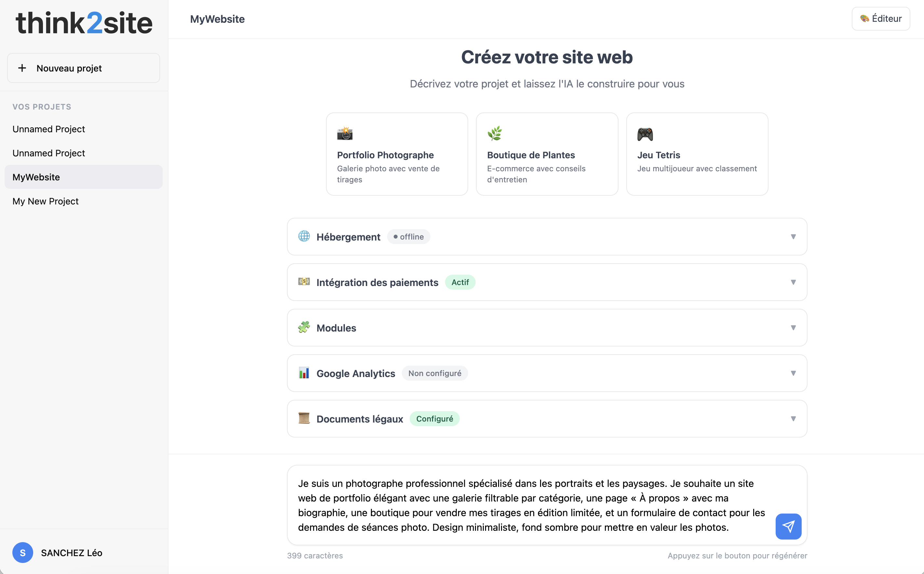Click the globe icon beside Hébergement
924x574 pixels.
(304, 236)
